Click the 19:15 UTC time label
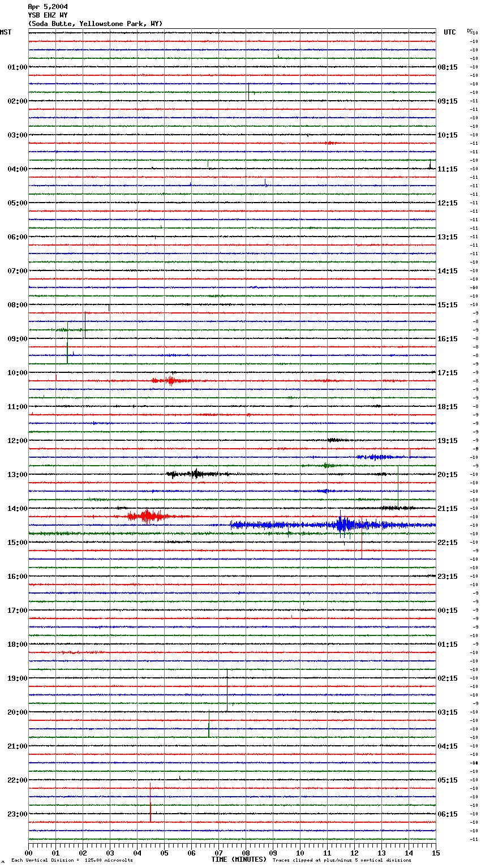Viewport: 481px width, 868px height. coord(448,441)
